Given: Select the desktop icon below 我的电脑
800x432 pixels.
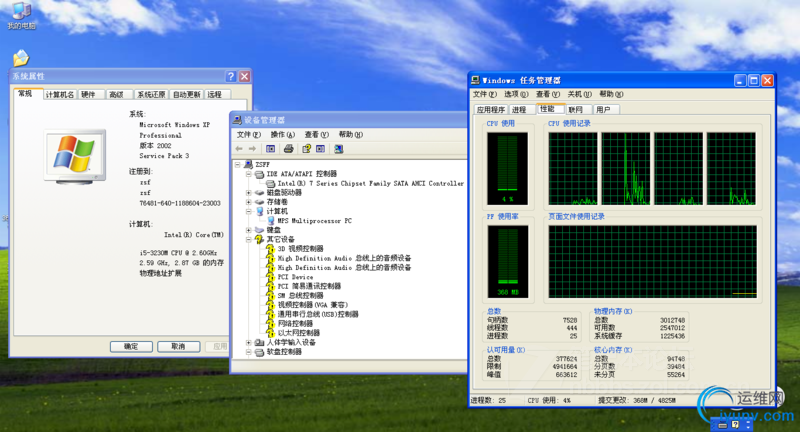Looking at the screenshot, I should (21, 58).
